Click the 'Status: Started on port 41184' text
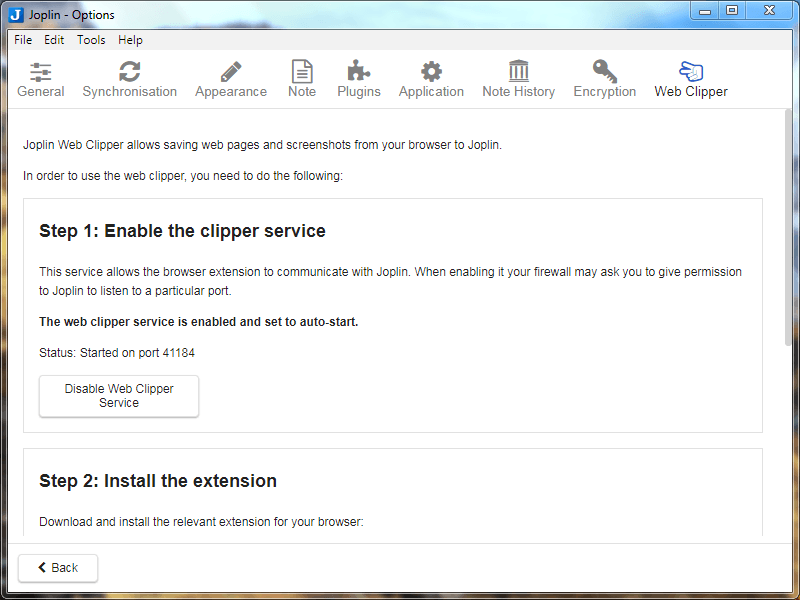 (x=117, y=353)
